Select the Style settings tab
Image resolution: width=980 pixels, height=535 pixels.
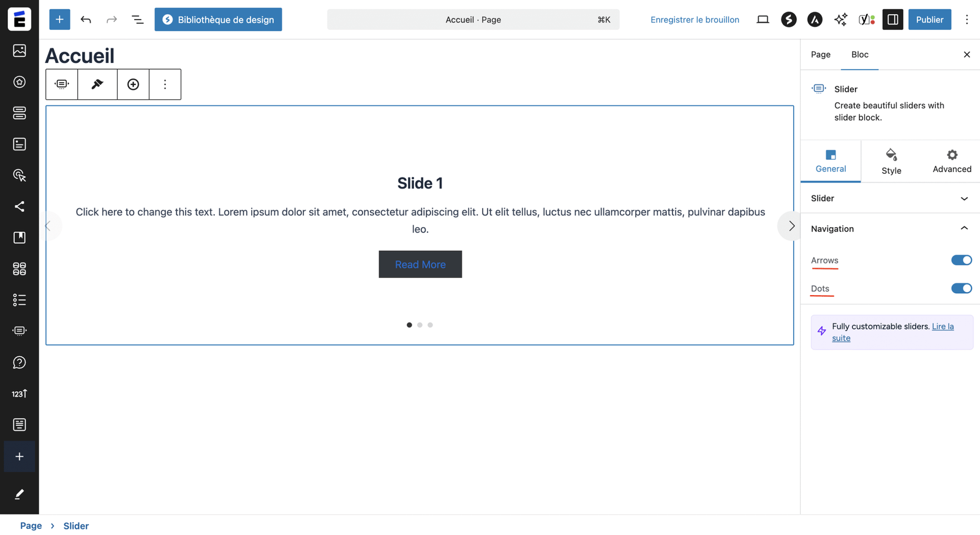(x=891, y=162)
